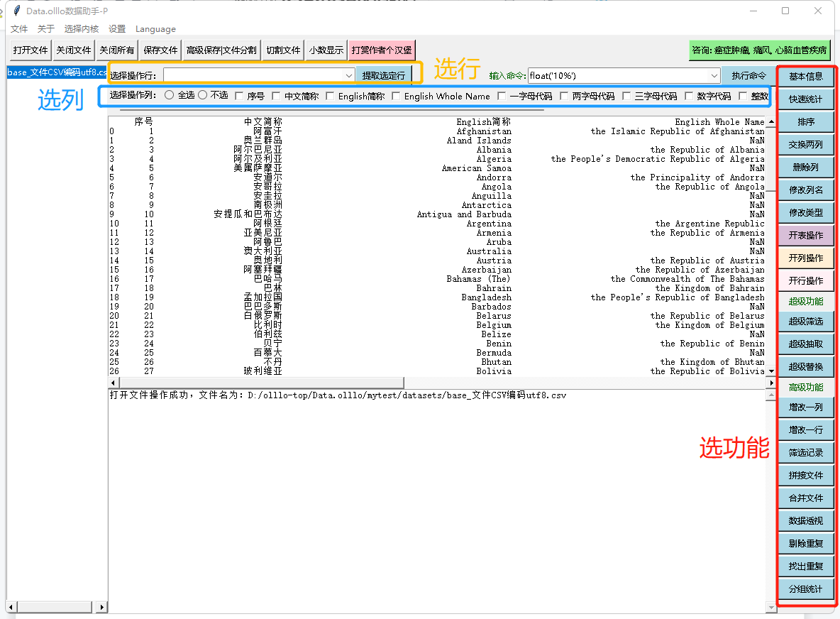Screen dimensions: 840x619
Task: Click the pink 打赏作者个汉堡 button
Action: (381, 50)
